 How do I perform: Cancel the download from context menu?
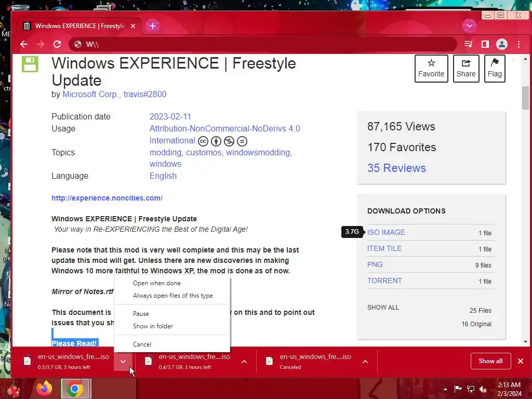(172, 344)
